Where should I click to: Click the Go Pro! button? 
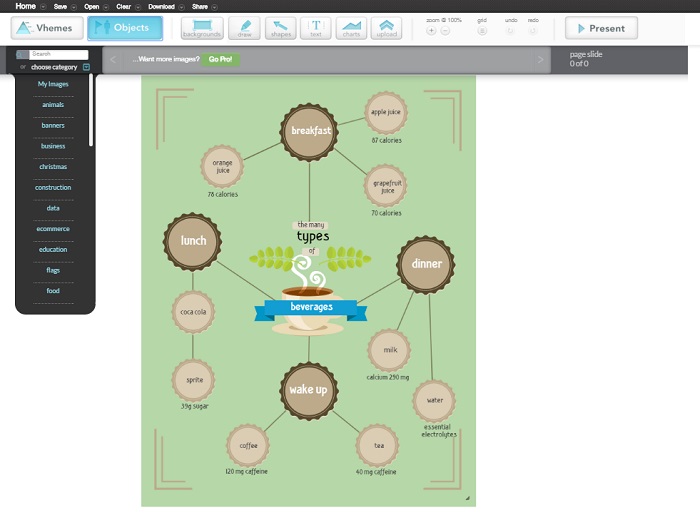point(220,59)
